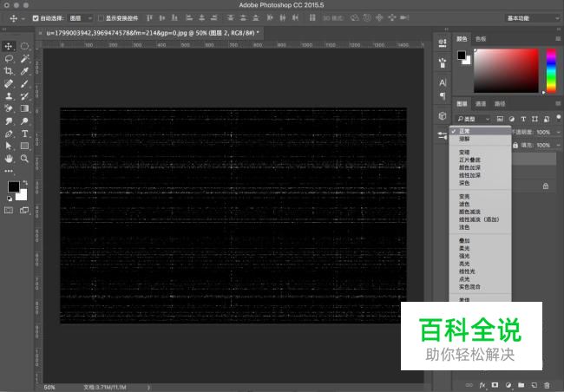Pick color in the red color field
The width and height of the screenshot is (564, 392).
point(506,70)
